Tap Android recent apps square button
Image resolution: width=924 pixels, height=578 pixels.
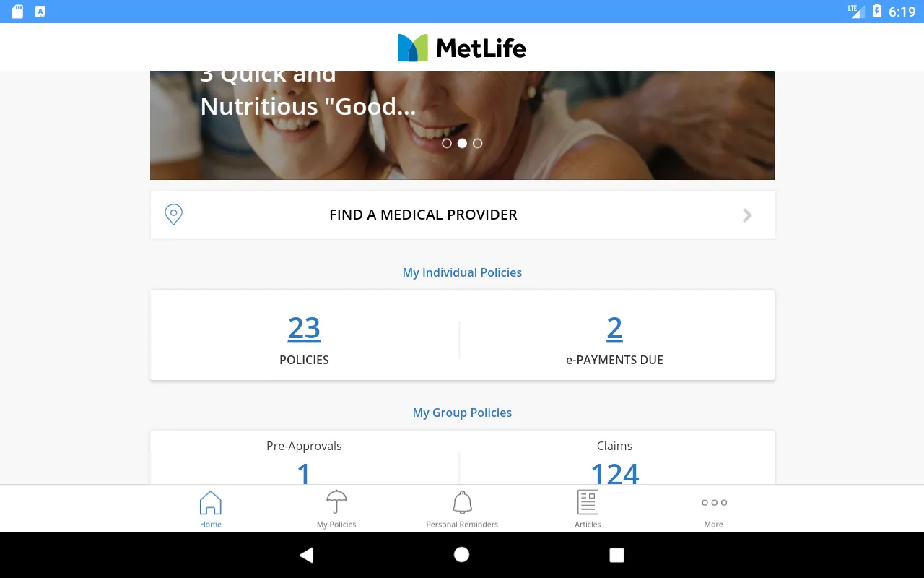[616, 555]
